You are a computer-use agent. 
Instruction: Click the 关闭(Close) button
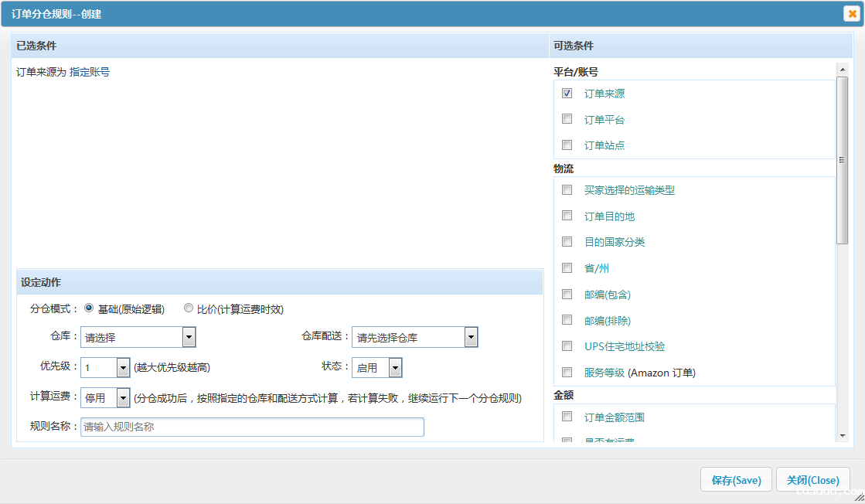[x=812, y=479]
